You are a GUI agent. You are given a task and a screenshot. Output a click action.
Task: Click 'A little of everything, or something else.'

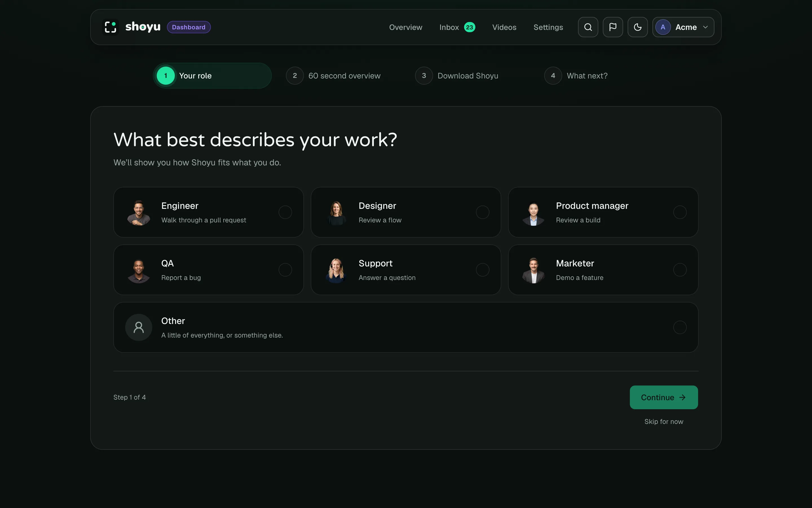(x=222, y=335)
